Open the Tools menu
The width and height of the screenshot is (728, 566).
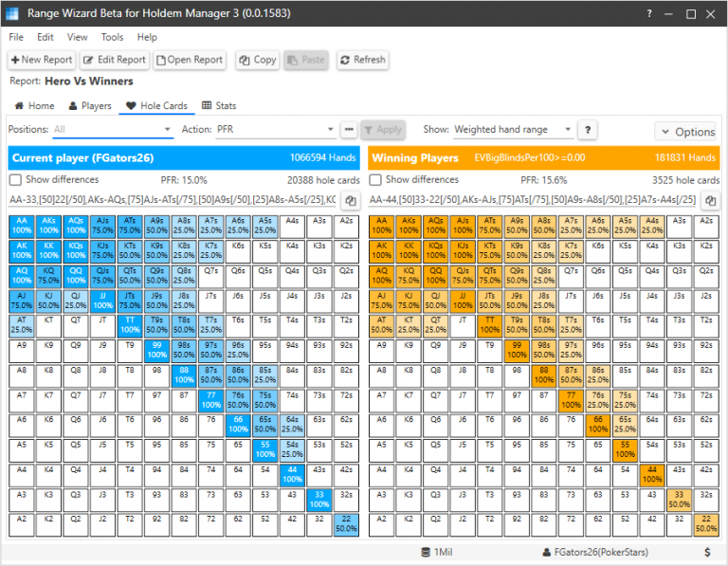point(113,37)
